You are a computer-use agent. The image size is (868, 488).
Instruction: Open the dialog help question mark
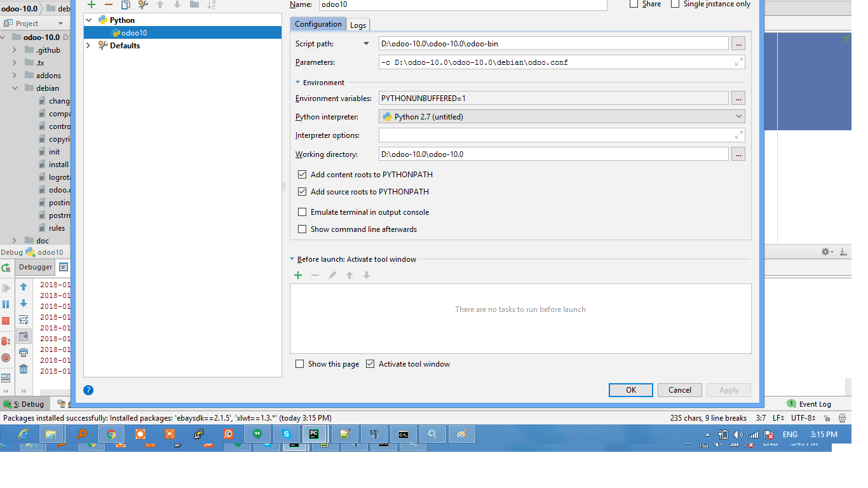click(x=88, y=390)
